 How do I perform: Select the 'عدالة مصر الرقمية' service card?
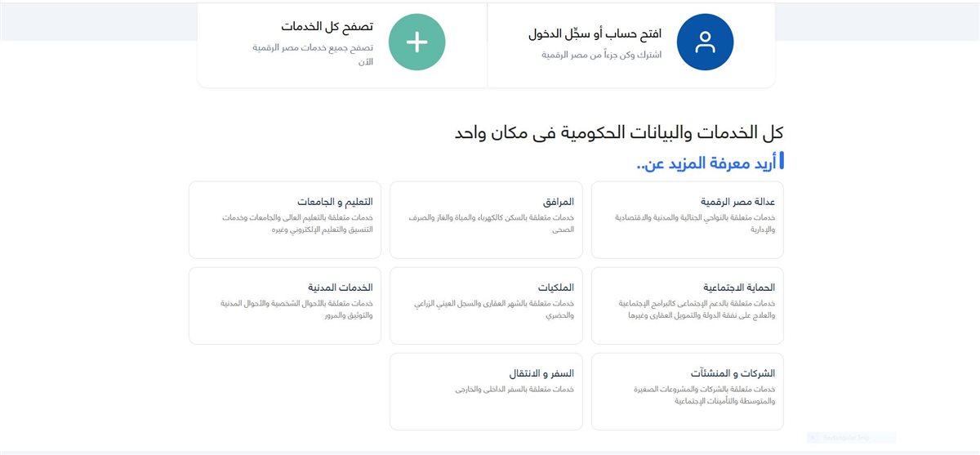(x=687, y=220)
